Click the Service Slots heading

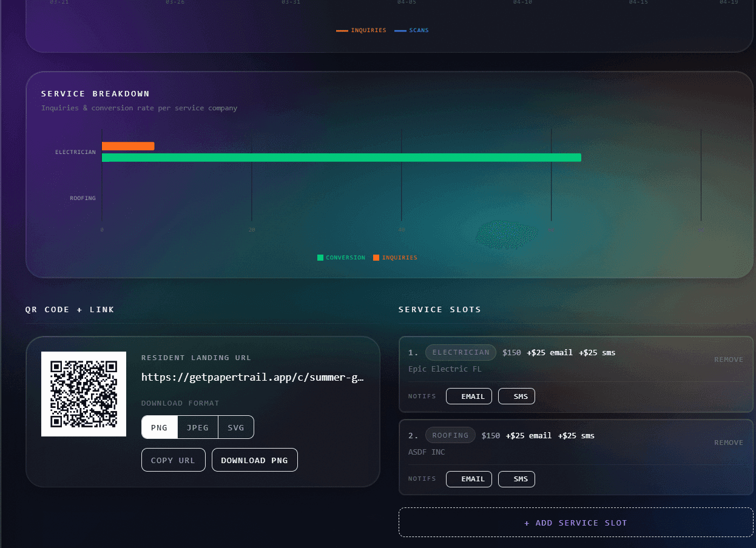pyautogui.click(x=440, y=310)
